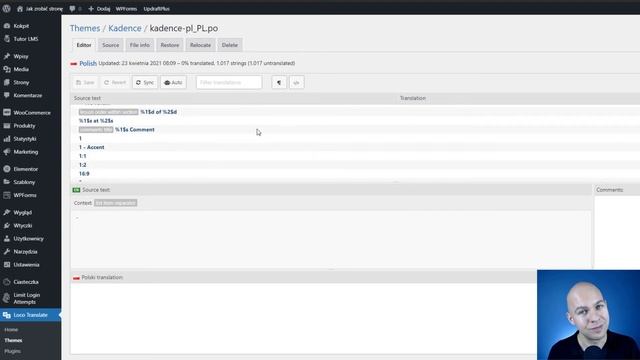Switch to the Delete tab
640x360 pixels.
[x=230, y=45]
